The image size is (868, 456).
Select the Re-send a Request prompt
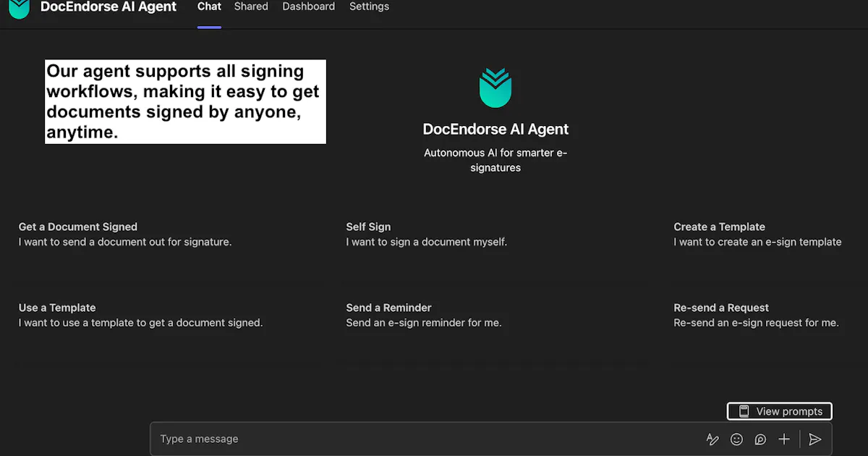click(x=756, y=316)
